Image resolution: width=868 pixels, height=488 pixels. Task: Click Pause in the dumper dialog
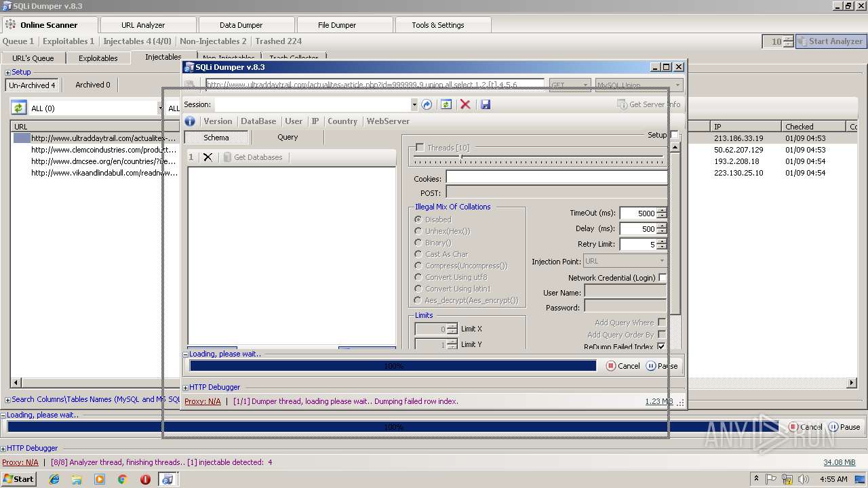[661, 366]
